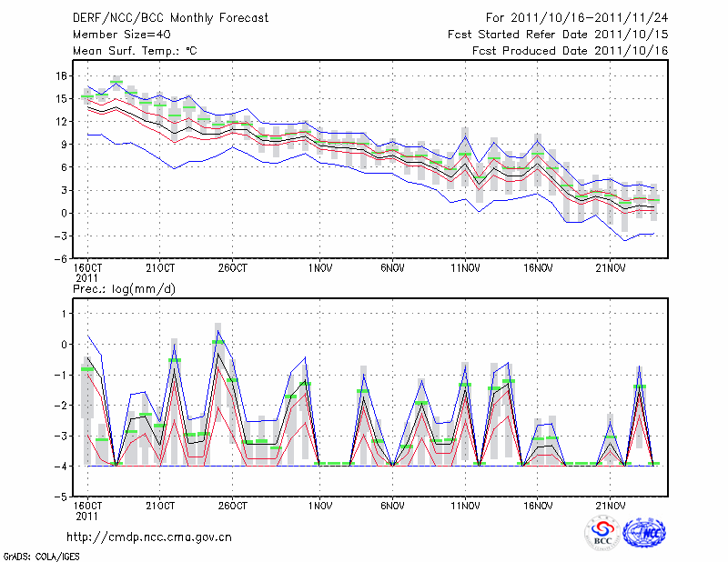Select 26OCT on the precipitation chart axis
Screen dimensions: 728x562
click(x=232, y=506)
